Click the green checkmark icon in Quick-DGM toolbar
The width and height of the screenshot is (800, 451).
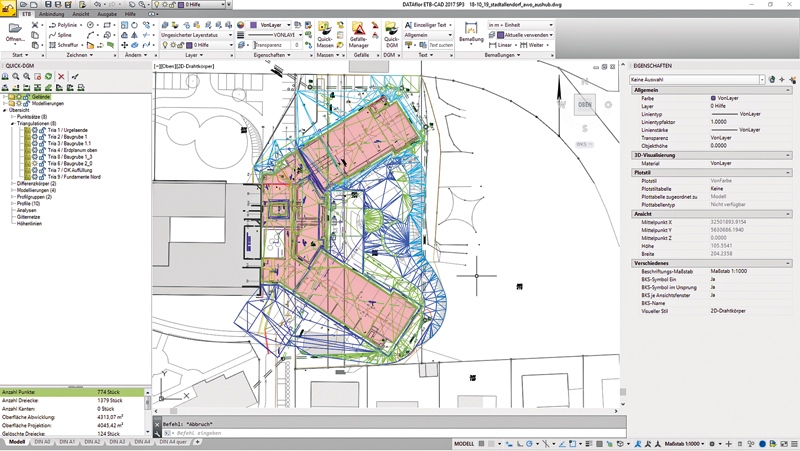[76, 77]
